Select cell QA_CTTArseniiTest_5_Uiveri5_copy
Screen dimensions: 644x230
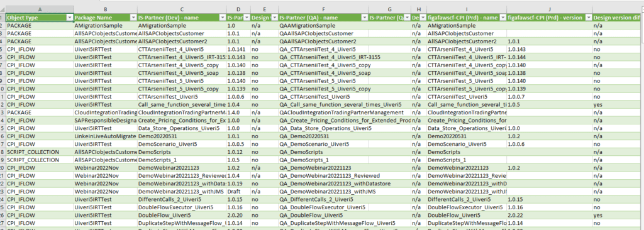point(323,89)
